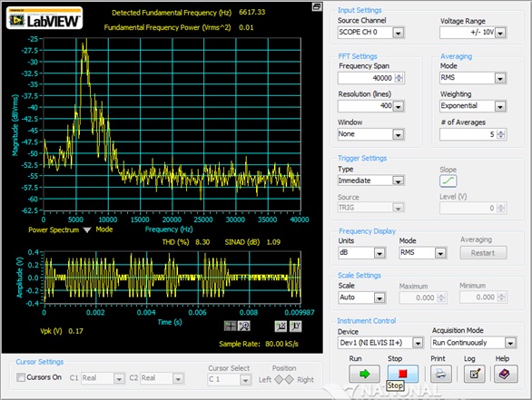Screen dimensions: 532x400
Task: Autoscale the Y axis icon
Action: (x=295, y=327)
